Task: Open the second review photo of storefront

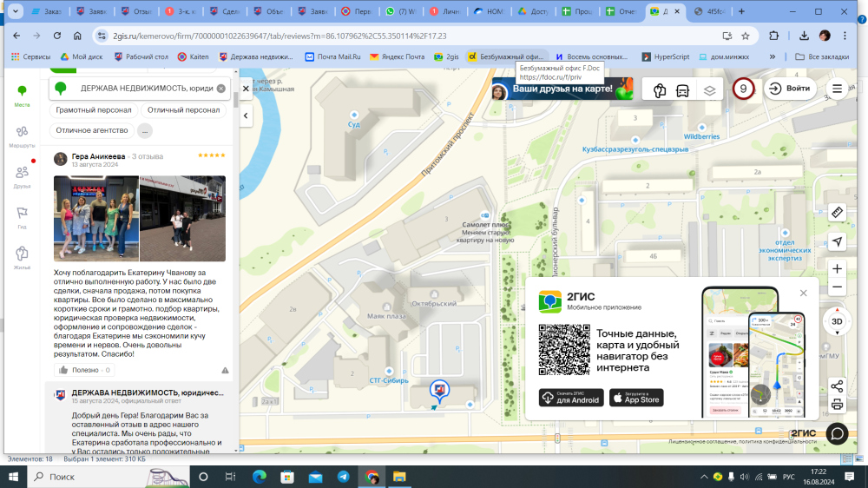Action: 182,218
